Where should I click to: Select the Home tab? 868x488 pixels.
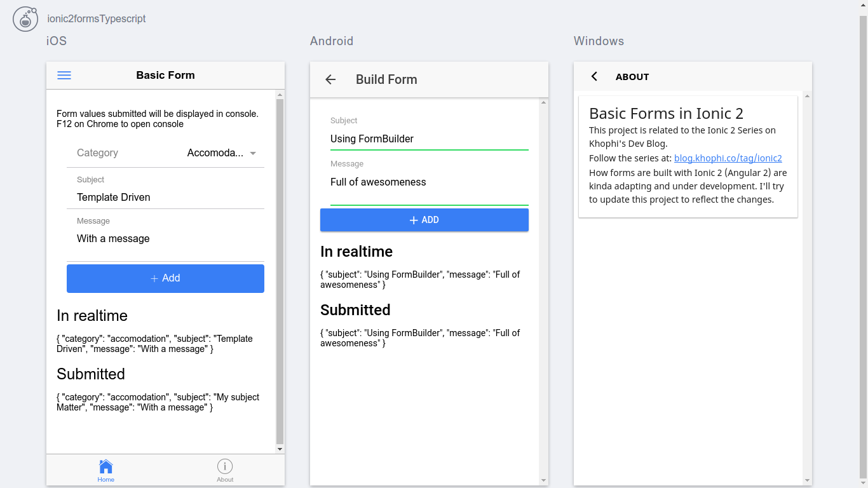tap(105, 470)
